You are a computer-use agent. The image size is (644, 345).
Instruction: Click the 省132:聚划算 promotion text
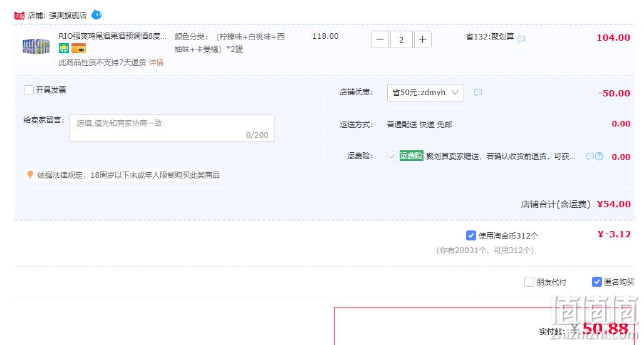[489, 36]
